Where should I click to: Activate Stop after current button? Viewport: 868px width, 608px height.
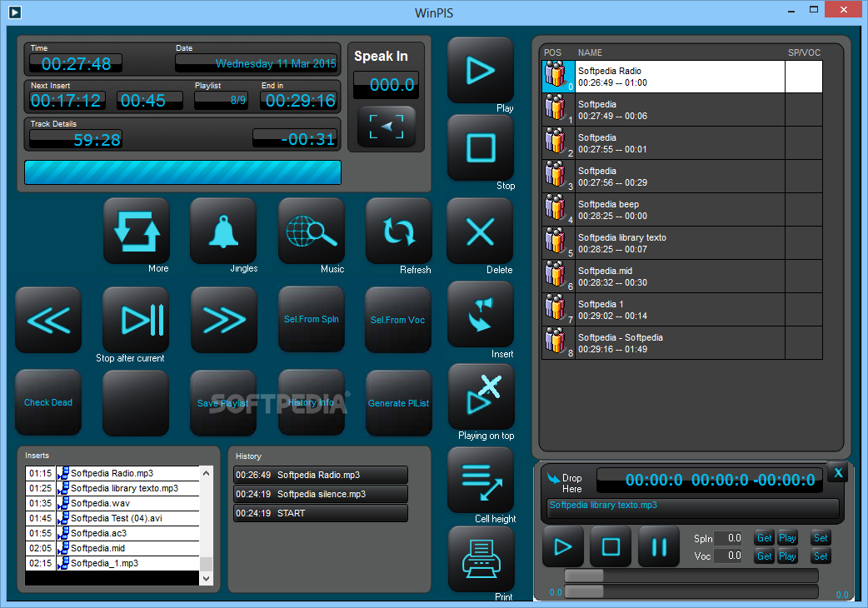(x=136, y=320)
